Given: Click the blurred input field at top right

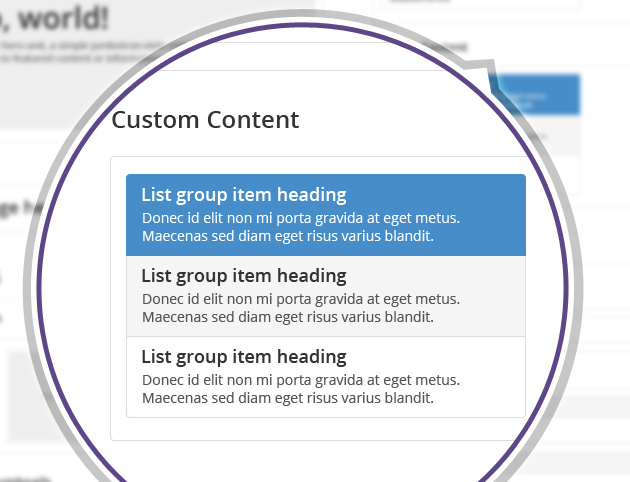Looking at the screenshot, I should pyautogui.click(x=480, y=4).
